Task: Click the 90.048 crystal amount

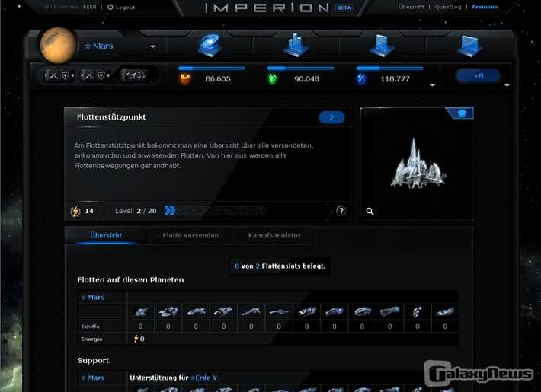Action: click(x=306, y=79)
